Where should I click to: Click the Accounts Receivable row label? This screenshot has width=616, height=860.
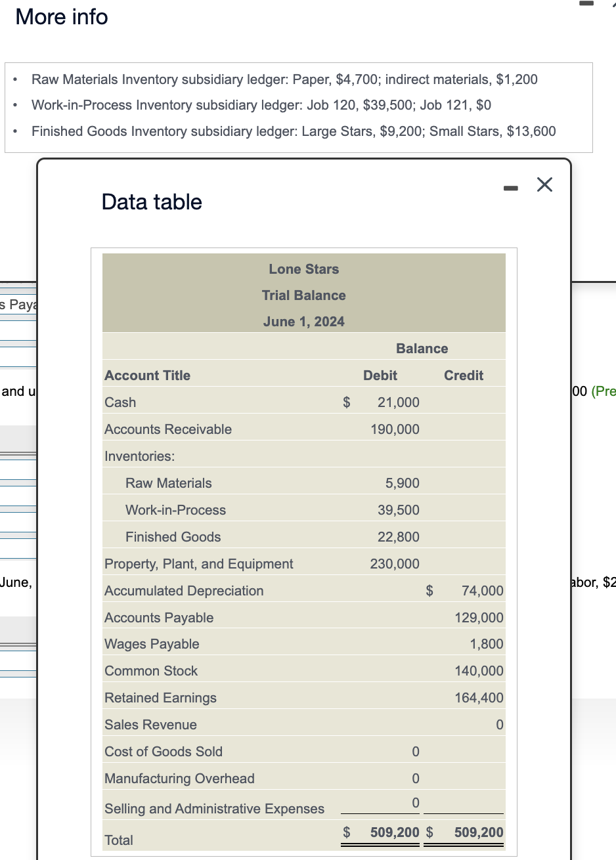pos(168,429)
